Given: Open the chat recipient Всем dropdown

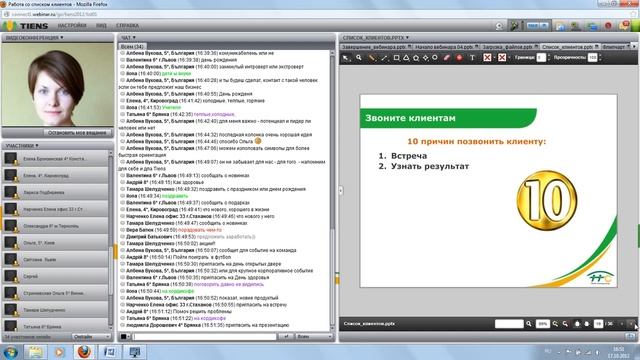Looking at the screenshot, I should [x=314, y=337].
